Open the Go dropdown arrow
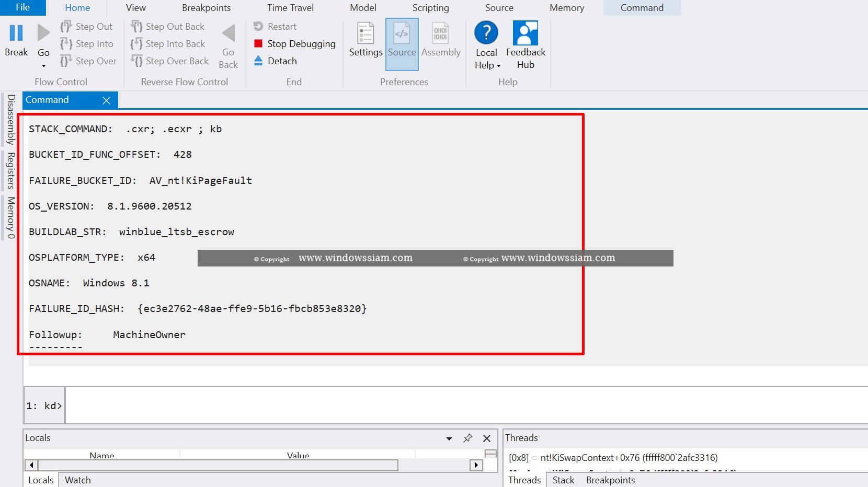This screenshot has width=868, height=487. coord(43,66)
